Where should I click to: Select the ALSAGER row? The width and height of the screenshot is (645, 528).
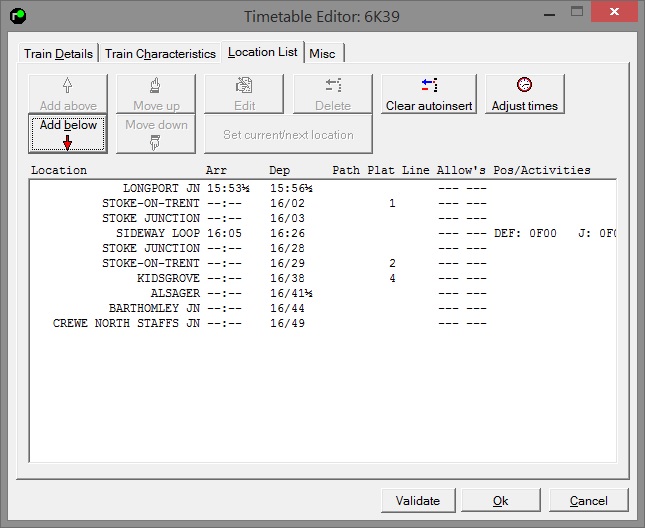pos(323,293)
